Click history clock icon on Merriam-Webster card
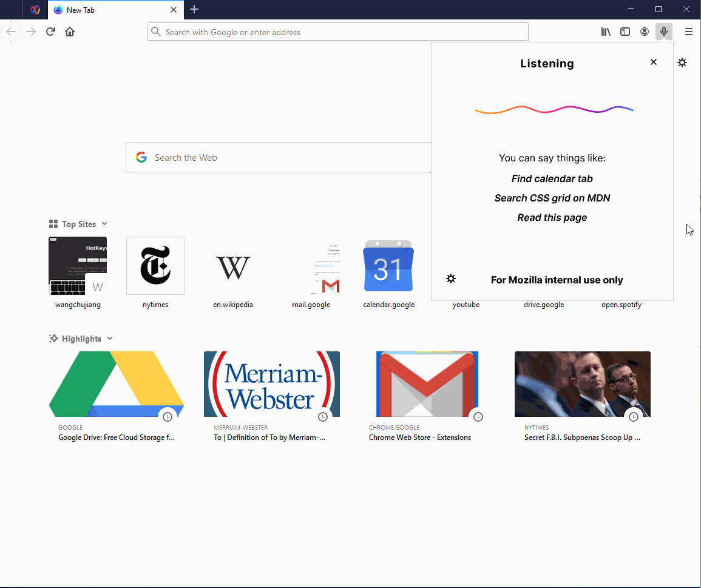Viewport: 701px width, 588px height. [x=323, y=417]
